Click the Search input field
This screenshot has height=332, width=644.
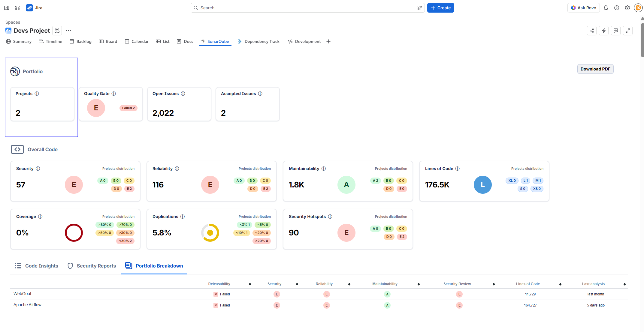point(307,8)
